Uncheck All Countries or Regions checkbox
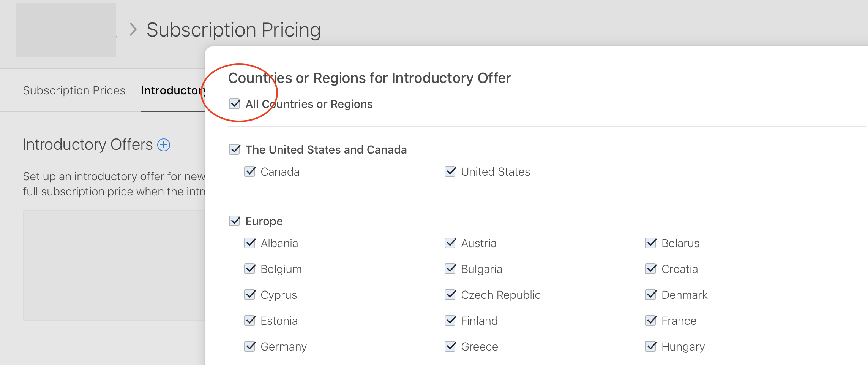 coord(235,104)
